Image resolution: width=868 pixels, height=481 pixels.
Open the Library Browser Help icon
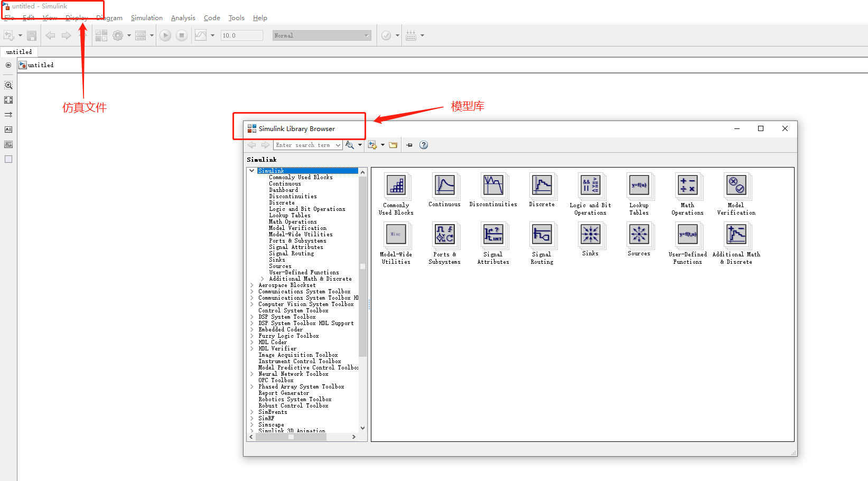pyautogui.click(x=424, y=145)
